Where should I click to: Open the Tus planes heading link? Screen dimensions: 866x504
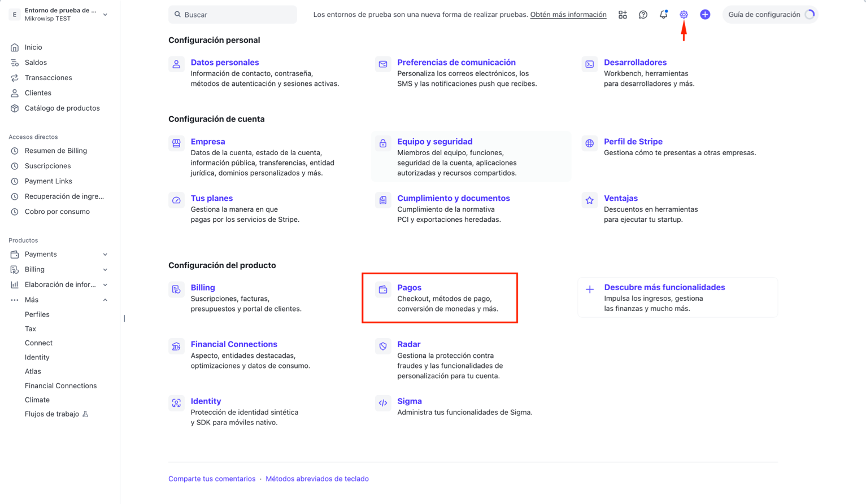[212, 198]
